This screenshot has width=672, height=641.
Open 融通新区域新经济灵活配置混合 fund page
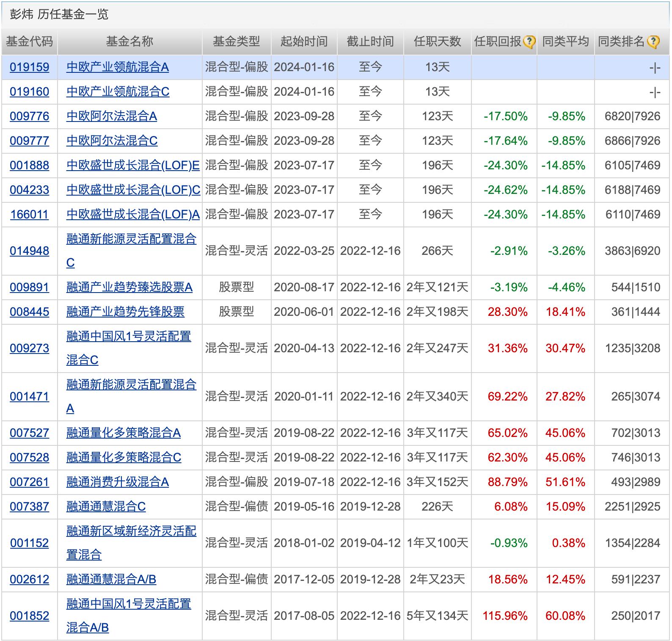pyautogui.click(x=131, y=543)
